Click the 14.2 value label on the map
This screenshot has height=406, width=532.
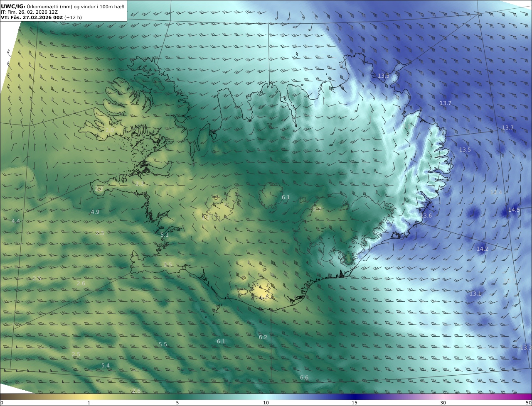point(482,249)
